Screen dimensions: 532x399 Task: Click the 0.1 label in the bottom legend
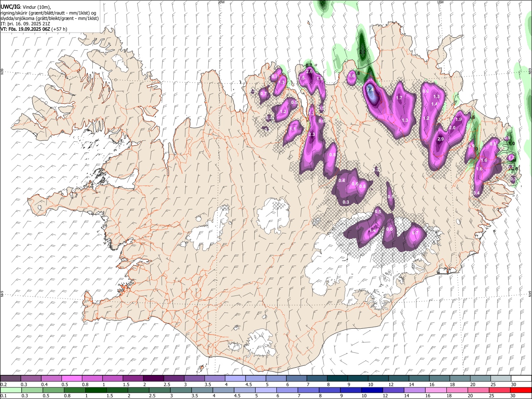coord(3,396)
